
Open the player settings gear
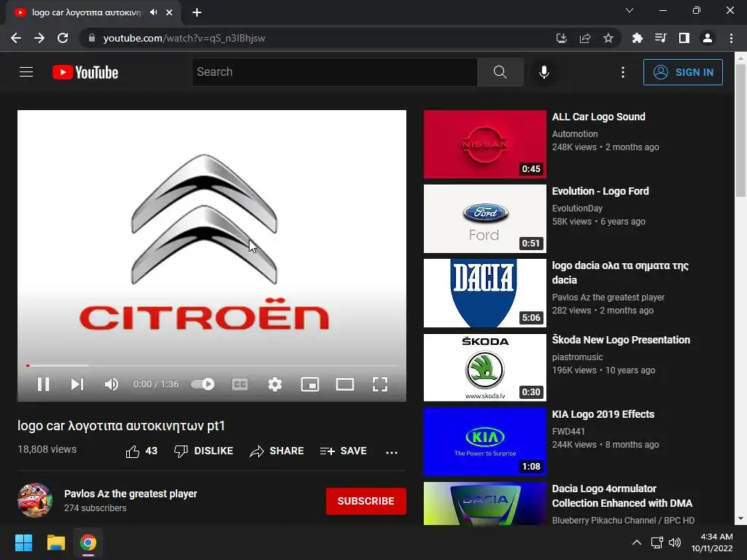[275, 384]
